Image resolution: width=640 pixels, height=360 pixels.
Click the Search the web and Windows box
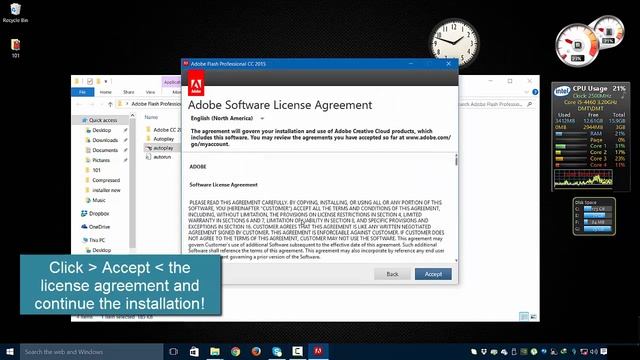(x=91, y=351)
